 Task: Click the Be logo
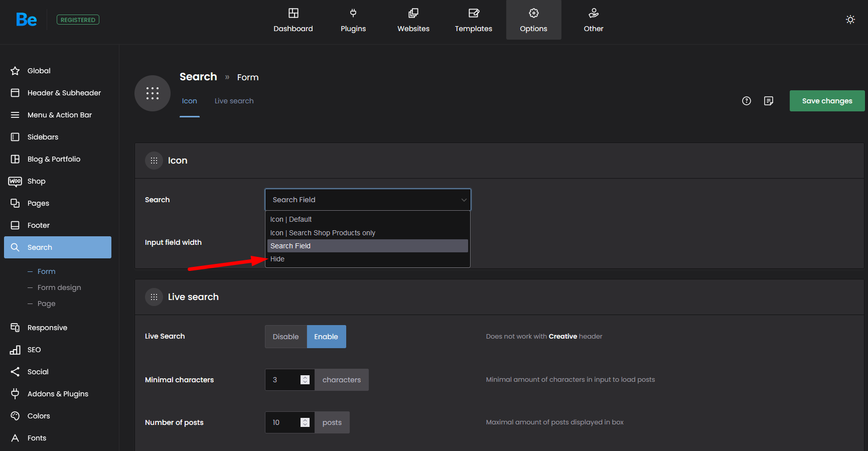26,20
